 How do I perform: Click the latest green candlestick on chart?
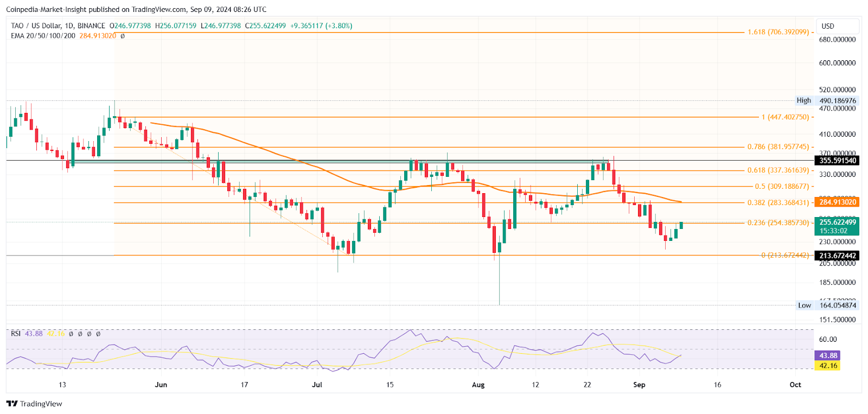[x=681, y=225]
